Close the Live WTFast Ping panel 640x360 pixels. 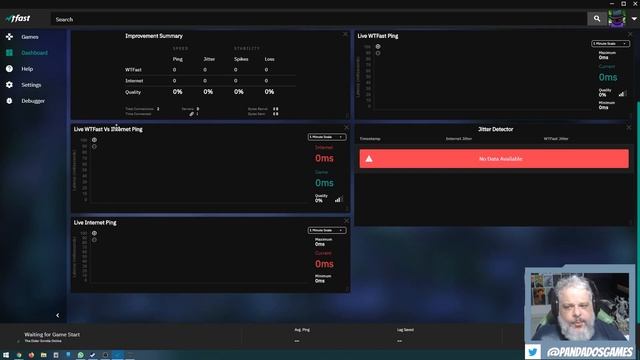630,34
